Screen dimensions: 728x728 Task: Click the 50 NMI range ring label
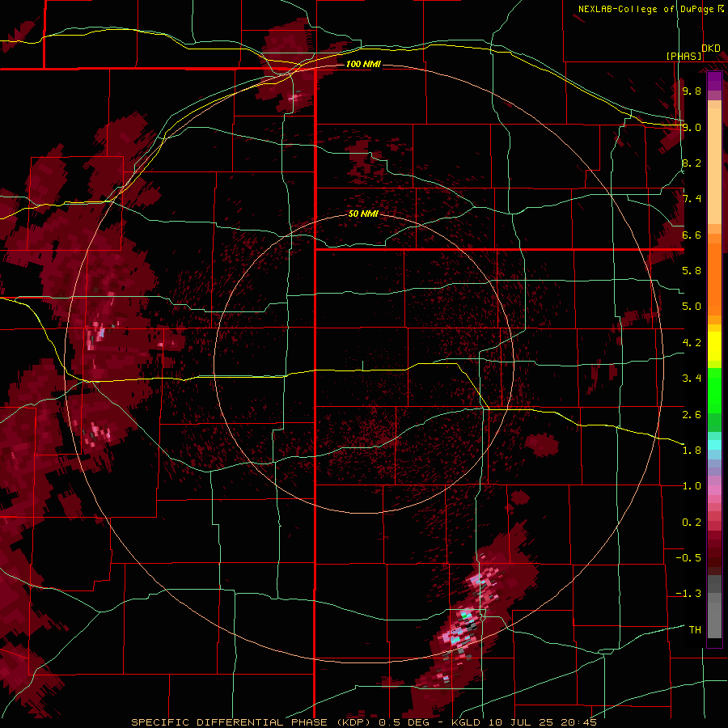[x=363, y=214]
